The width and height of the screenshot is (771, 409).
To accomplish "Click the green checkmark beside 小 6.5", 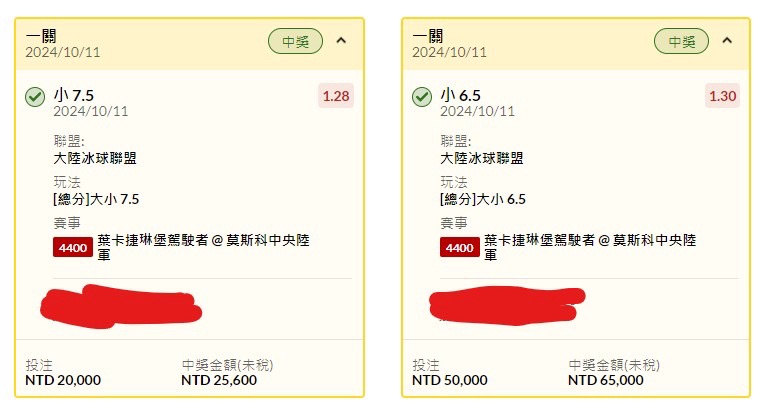I will tap(422, 97).
